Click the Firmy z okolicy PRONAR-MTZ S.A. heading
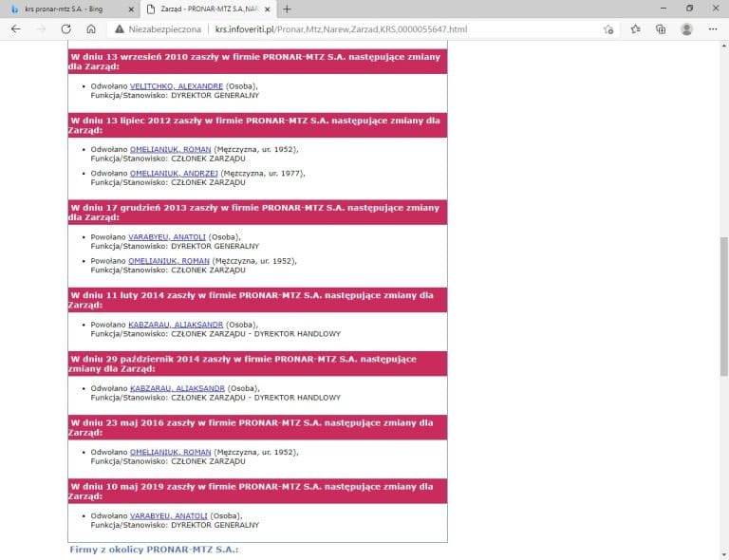This screenshot has width=729, height=560. pyautogui.click(x=154, y=550)
